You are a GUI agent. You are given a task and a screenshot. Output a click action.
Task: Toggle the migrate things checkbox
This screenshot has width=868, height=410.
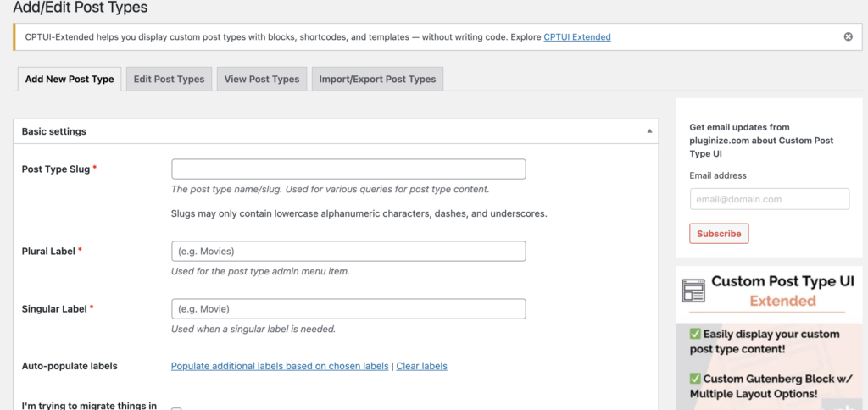coord(176,408)
